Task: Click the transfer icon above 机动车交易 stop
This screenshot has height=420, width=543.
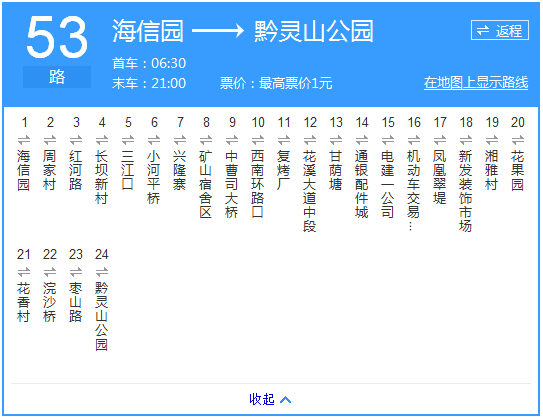Action: (x=413, y=140)
